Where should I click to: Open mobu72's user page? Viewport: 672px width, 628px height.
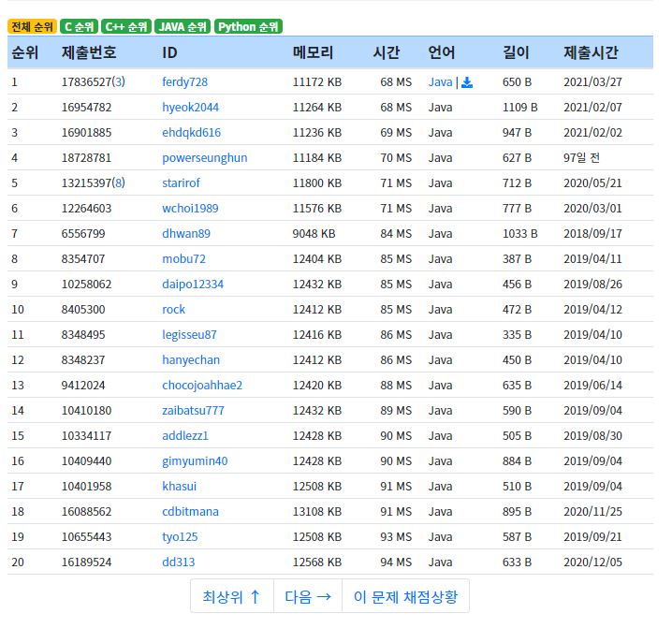[183, 259]
